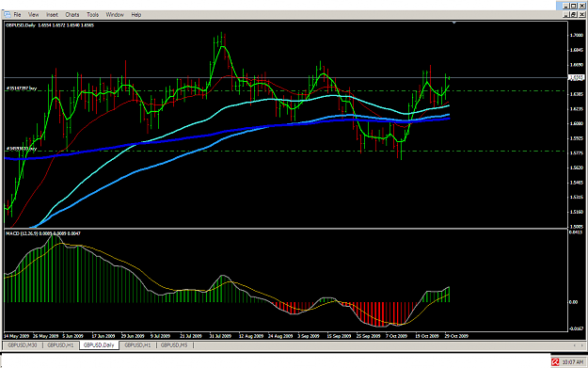Click the 15 Sep 2009 date label

pos(339,336)
